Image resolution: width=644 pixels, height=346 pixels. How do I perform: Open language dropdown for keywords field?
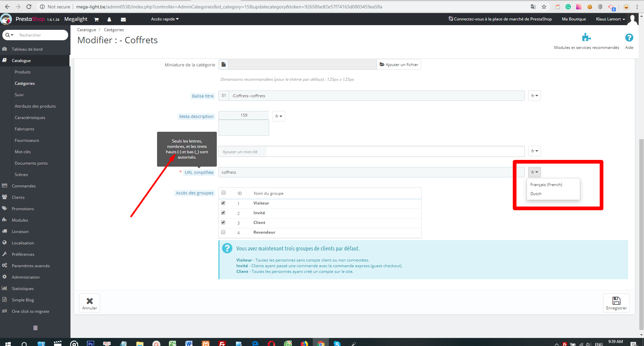tap(534, 151)
